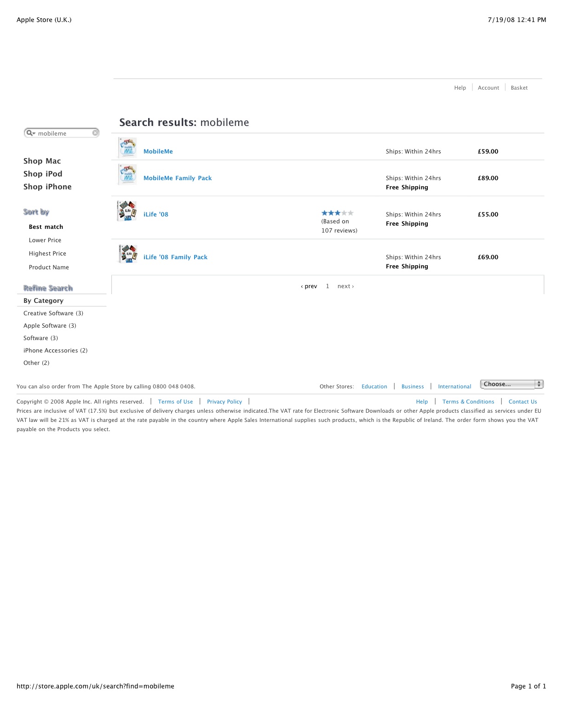Filter by Apple Software category
Screen dimensions: 563x728
(50, 326)
